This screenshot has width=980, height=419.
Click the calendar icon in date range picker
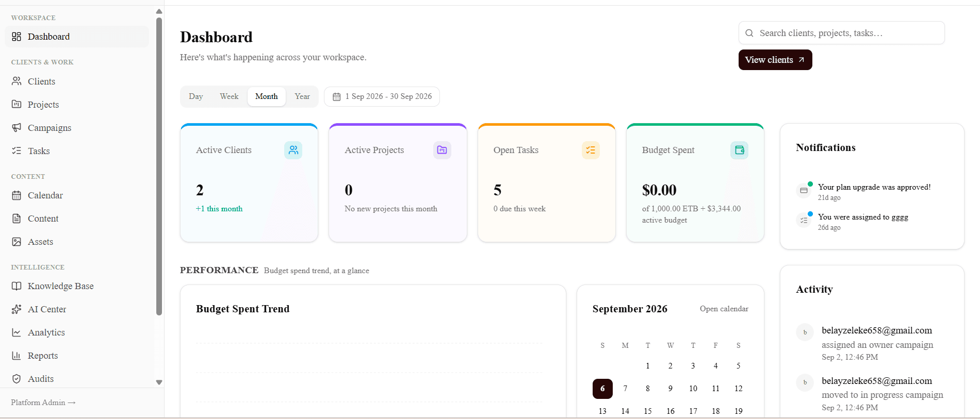pos(336,97)
